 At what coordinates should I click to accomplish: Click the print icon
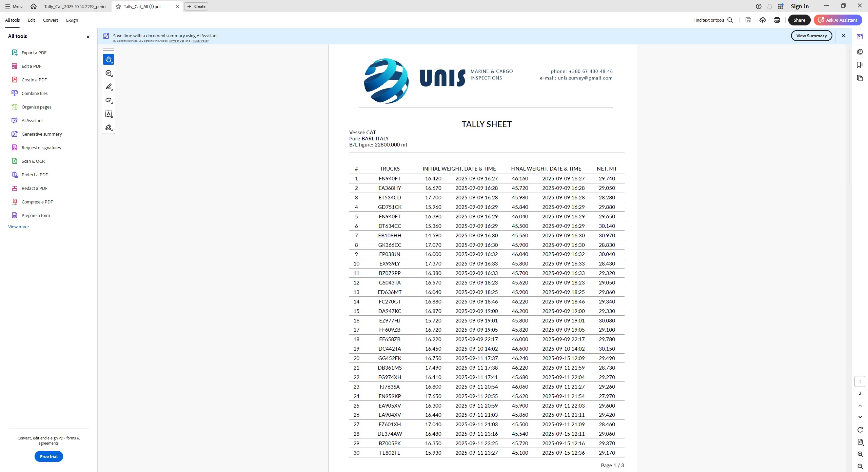776,20
